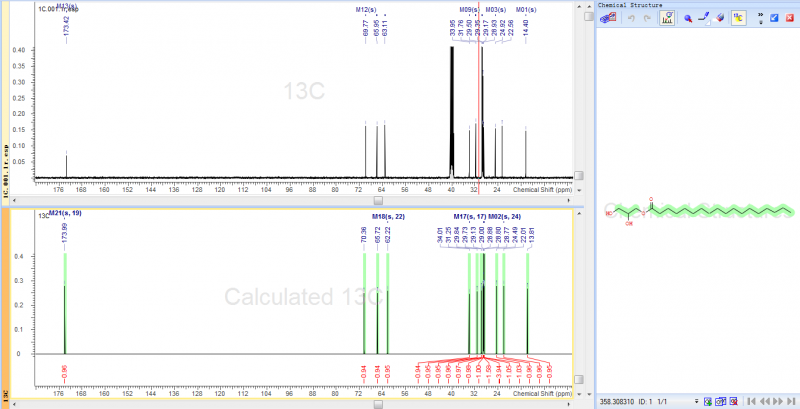The width and height of the screenshot is (800, 409).
Task: Select the M02(s, 24) calculated multiplet label
Action: pos(505,216)
